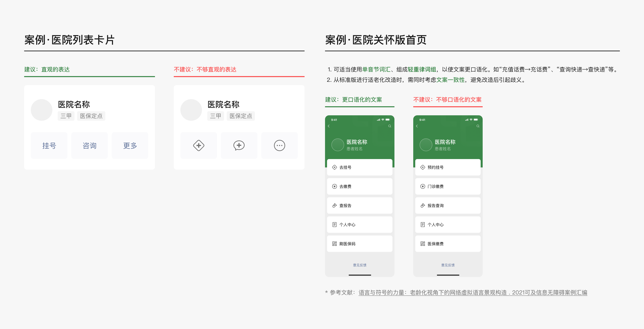Image resolution: width=644 pixels, height=329 pixels.
Task: Tap the back chevron in left phone mockup
Action: (x=329, y=126)
